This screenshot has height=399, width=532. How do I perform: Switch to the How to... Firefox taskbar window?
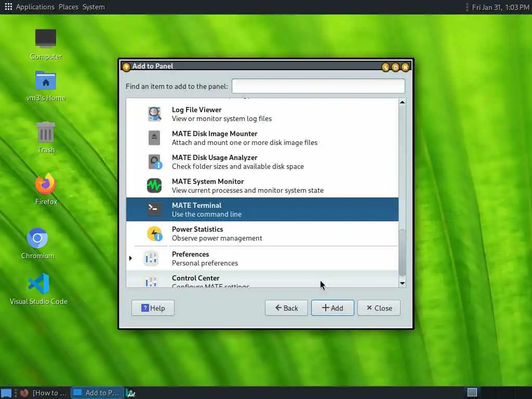pos(44,393)
